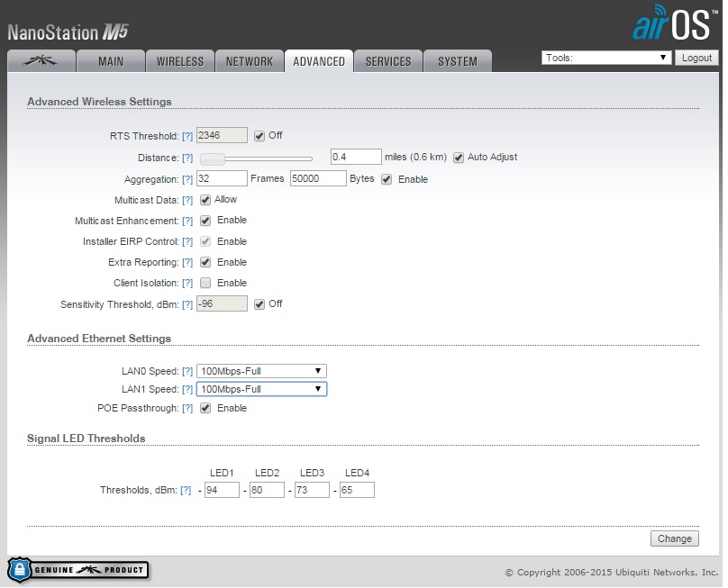Open the Tools dropdown

[x=606, y=58]
